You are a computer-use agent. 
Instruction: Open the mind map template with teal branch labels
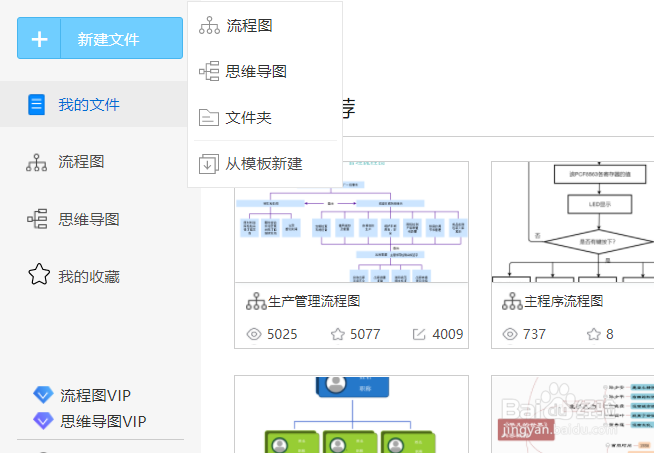pyautogui.click(x=573, y=414)
